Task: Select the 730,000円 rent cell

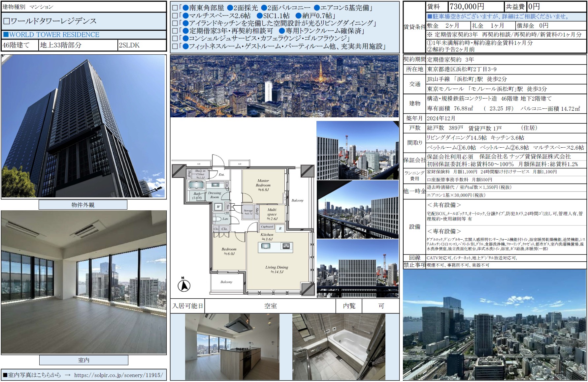Action: (x=476, y=6)
